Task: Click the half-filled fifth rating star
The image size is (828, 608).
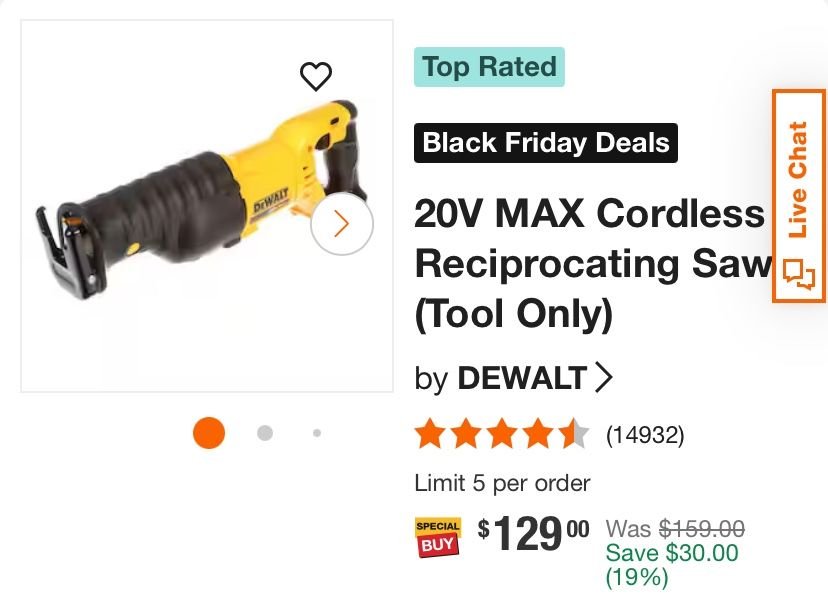Action: (573, 434)
